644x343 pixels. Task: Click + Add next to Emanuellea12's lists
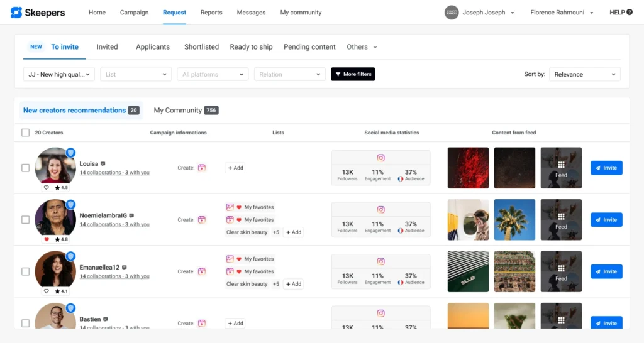pos(294,284)
